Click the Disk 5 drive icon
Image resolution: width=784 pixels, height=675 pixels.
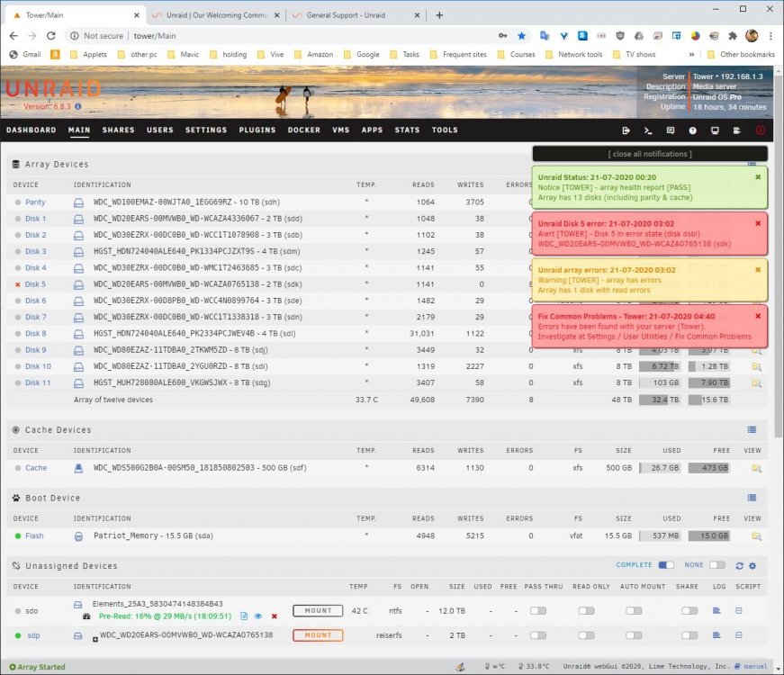pos(78,284)
